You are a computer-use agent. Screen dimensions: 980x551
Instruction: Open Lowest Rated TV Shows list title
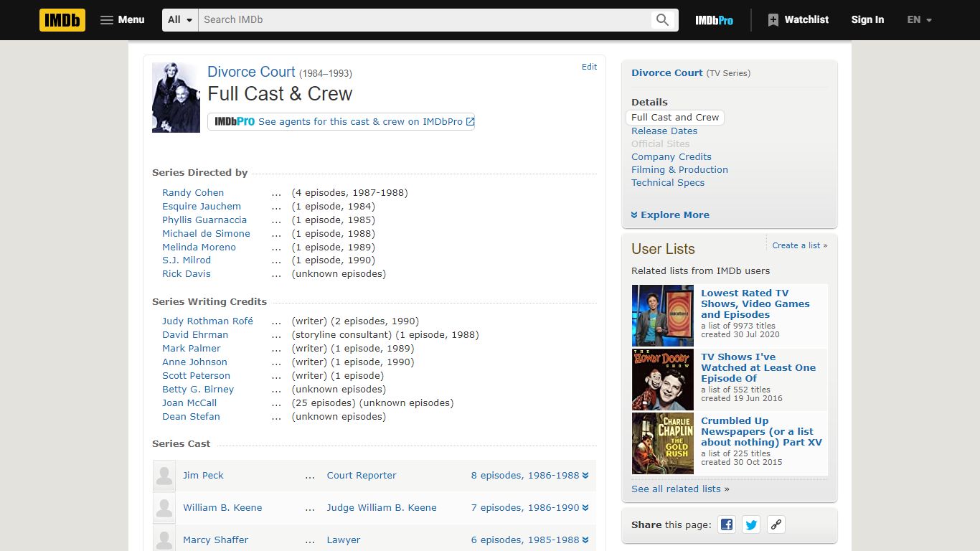coord(755,303)
